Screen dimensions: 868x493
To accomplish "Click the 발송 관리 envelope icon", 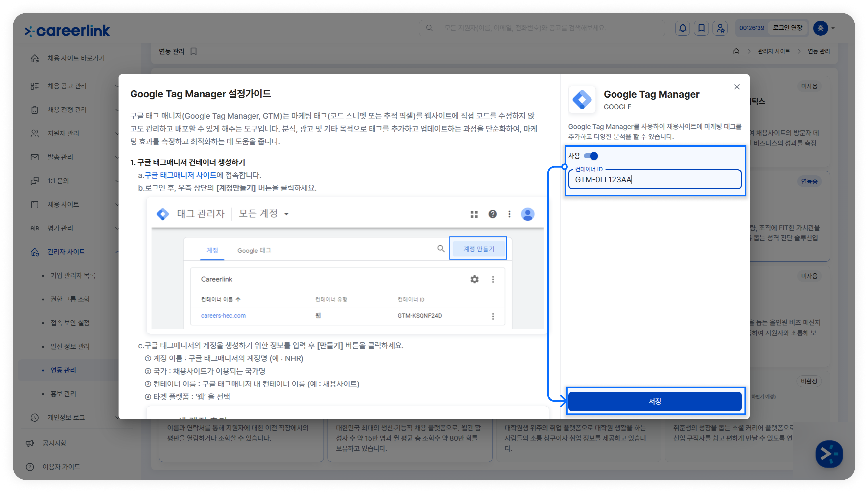I will [x=35, y=157].
